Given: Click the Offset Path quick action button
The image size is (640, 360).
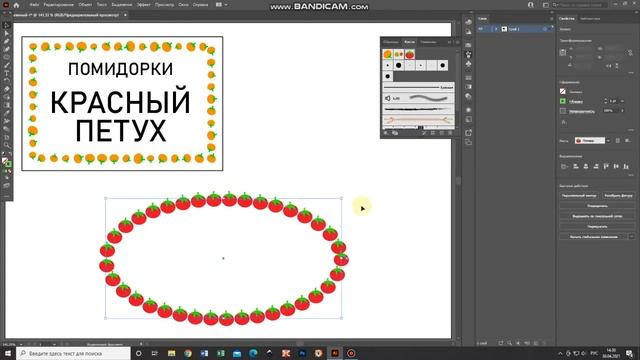Looking at the screenshot, I should (x=579, y=196).
